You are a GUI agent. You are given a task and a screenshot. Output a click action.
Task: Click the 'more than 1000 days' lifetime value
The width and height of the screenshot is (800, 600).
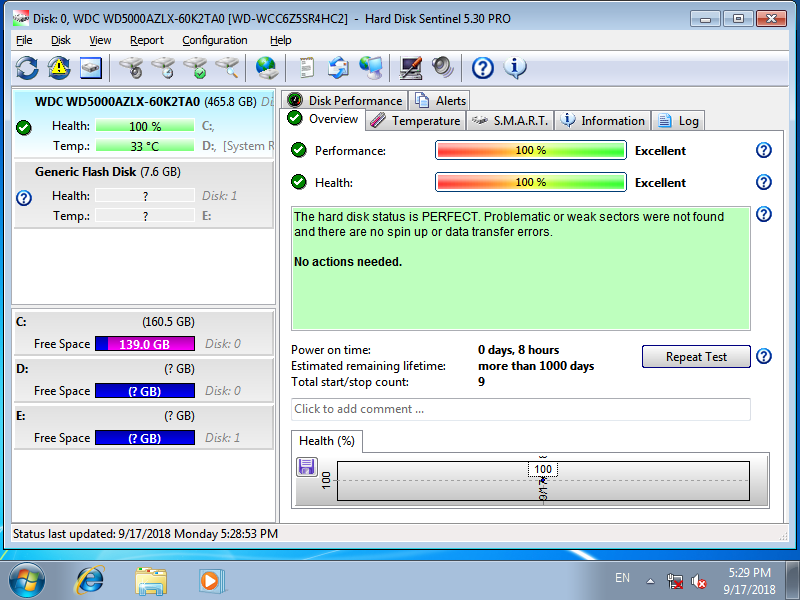[x=536, y=366]
